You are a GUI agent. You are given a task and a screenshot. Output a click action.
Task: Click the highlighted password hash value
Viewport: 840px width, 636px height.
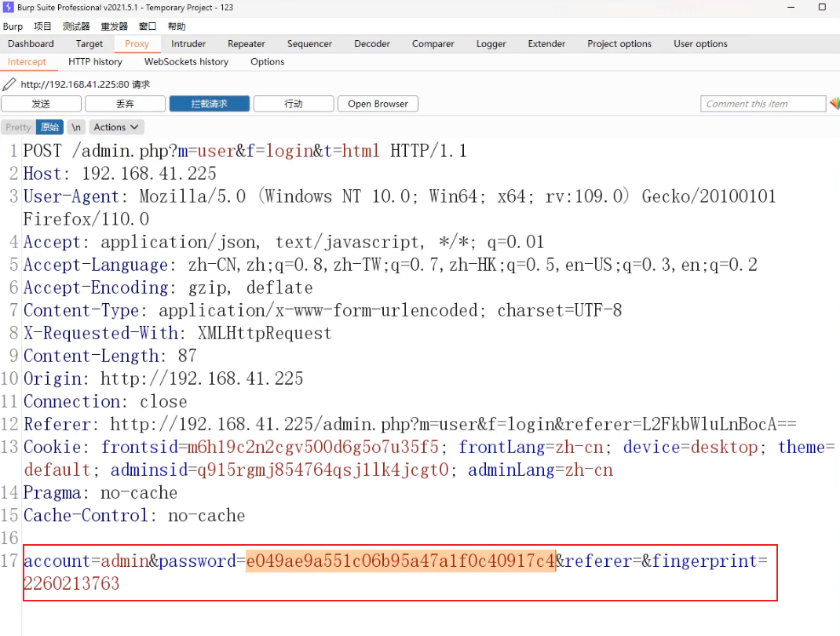(x=400, y=561)
